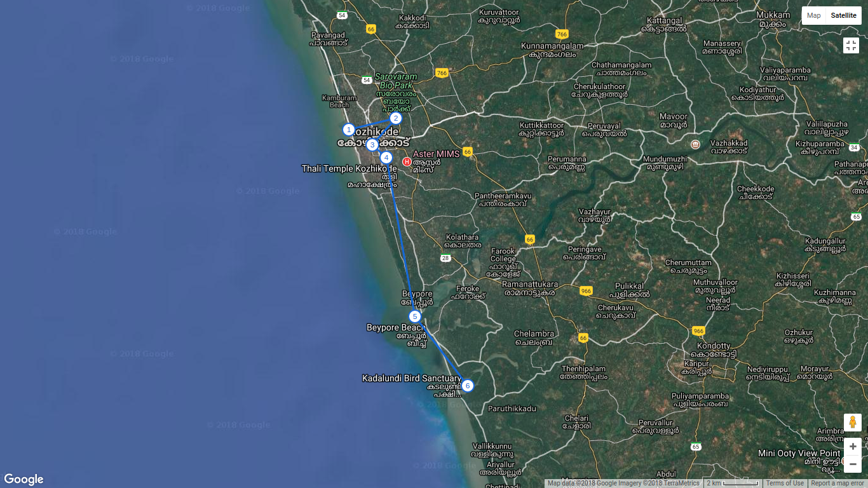Toggle fullscreen map view

coord(851,45)
